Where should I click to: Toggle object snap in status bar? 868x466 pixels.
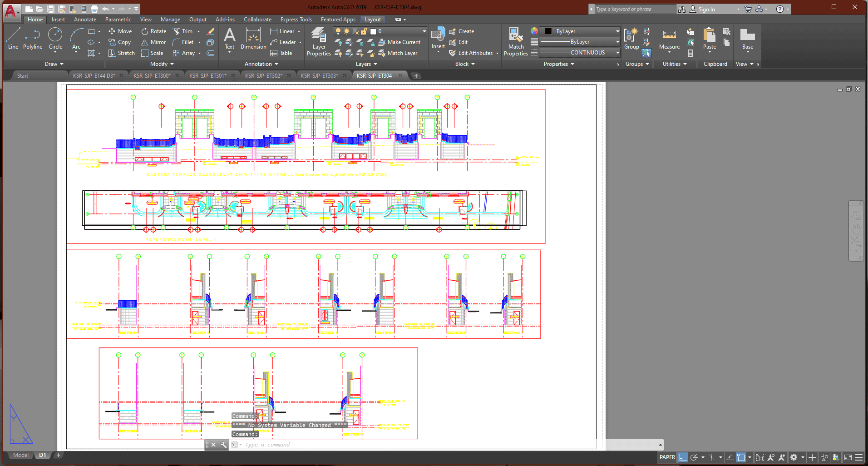(x=741, y=457)
